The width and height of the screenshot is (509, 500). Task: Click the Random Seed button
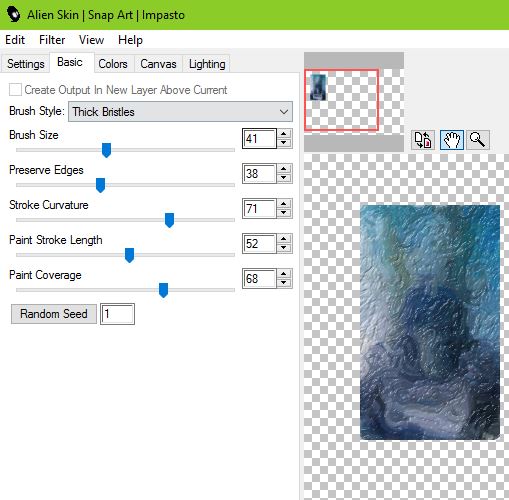54,314
